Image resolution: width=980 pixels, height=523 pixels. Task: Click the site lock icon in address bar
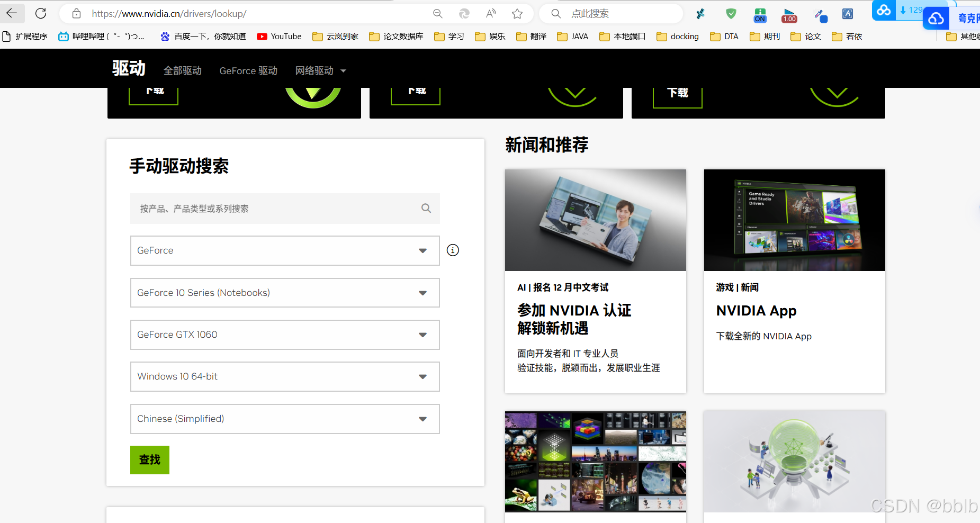[x=77, y=14]
